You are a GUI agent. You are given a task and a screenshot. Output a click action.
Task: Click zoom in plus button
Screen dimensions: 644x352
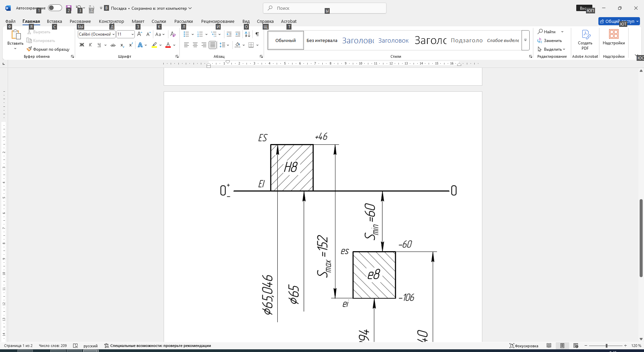tap(625, 346)
